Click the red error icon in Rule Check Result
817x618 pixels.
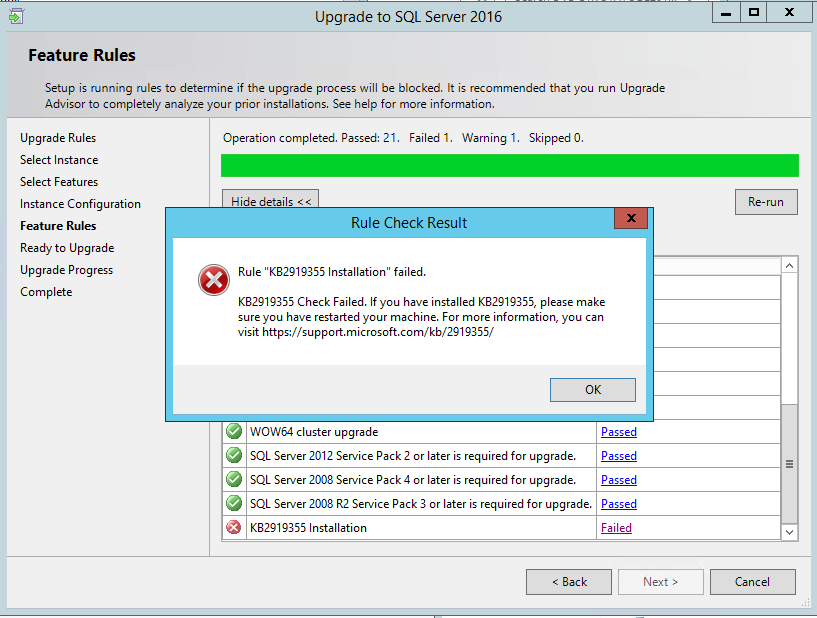[213, 280]
